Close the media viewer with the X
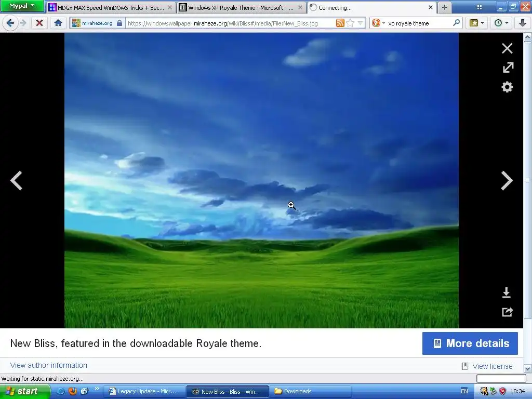 point(507,48)
